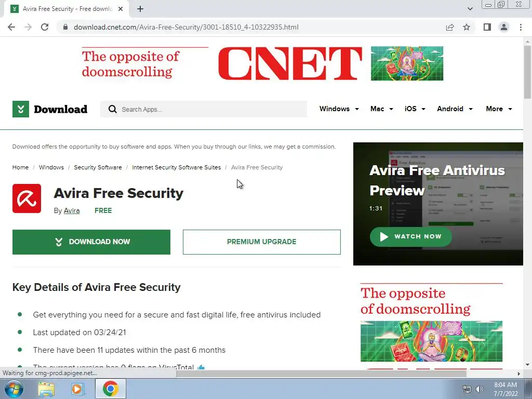
Task: Expand the Android category dropdown
Action: pyautogui.click(x=455, y=109)
